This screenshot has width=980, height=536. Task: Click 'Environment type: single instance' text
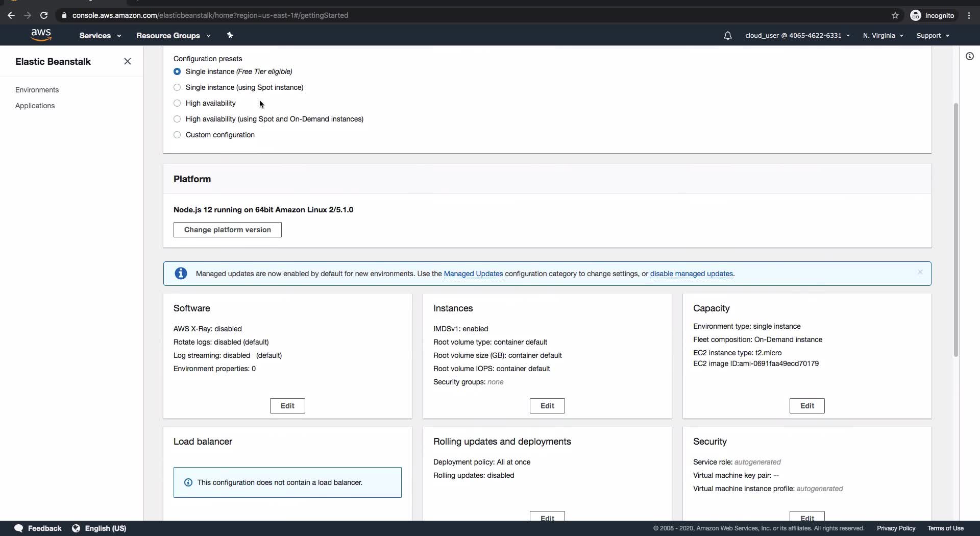pos(747,326)
